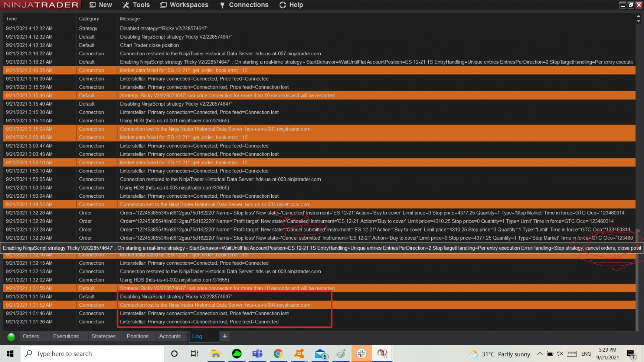Close the NinjaTrader Control Center window
Image resolution: width=644 pixels, height=362 pixels.
click(x=639, y=5)
